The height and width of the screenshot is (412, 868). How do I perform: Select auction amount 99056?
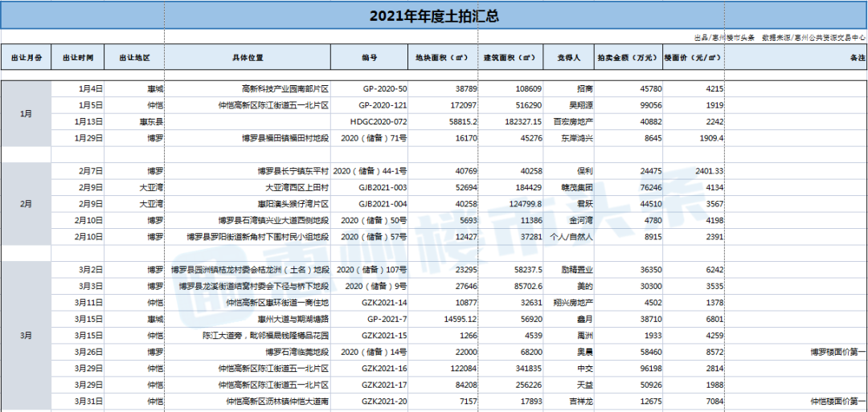(628, 105)
